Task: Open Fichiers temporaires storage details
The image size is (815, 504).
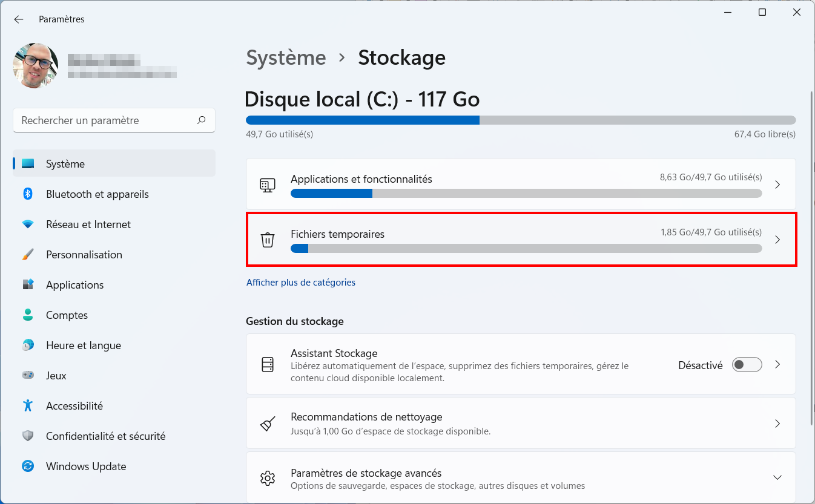Action: [x=521, y=239]
